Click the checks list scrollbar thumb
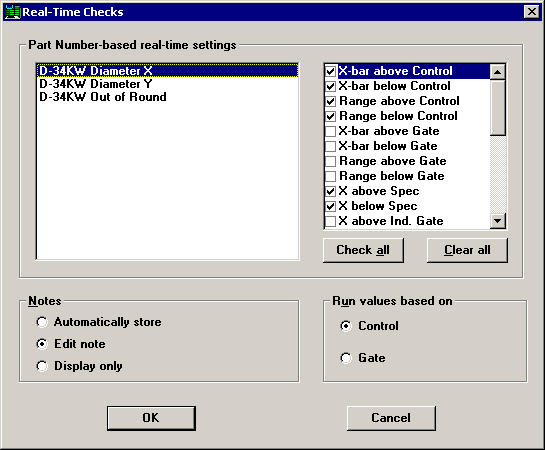 pos(497,108)
